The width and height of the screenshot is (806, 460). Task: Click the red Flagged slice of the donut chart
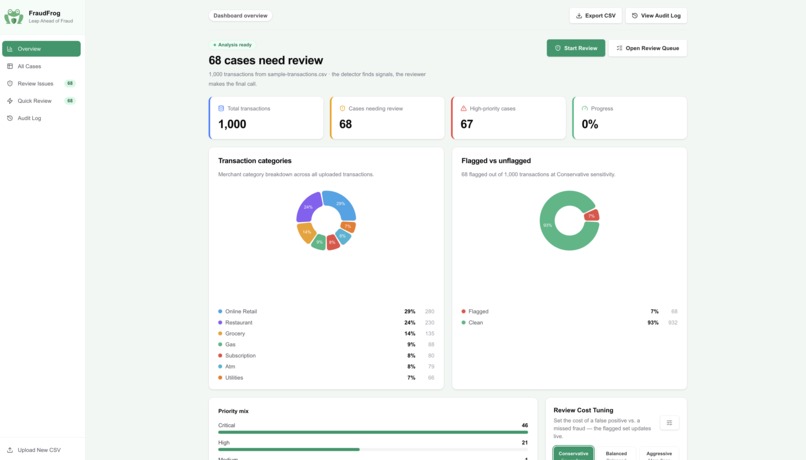pyautogui.click(x=592, y=215)
